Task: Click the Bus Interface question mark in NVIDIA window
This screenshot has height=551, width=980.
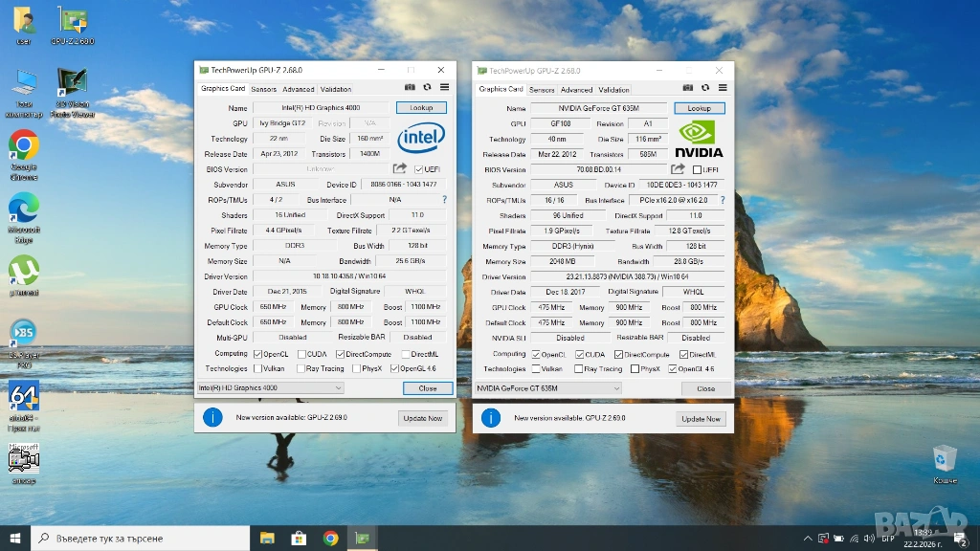Action: pos(722,200)
